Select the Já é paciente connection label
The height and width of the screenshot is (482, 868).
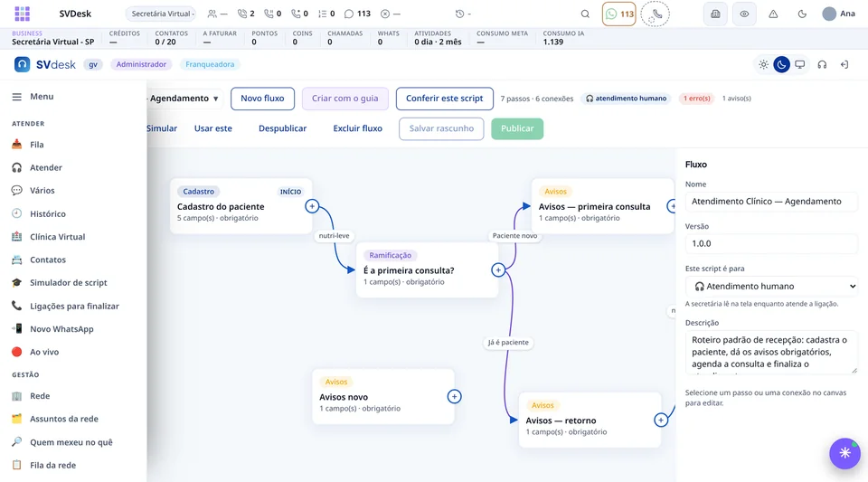(508, 343)
